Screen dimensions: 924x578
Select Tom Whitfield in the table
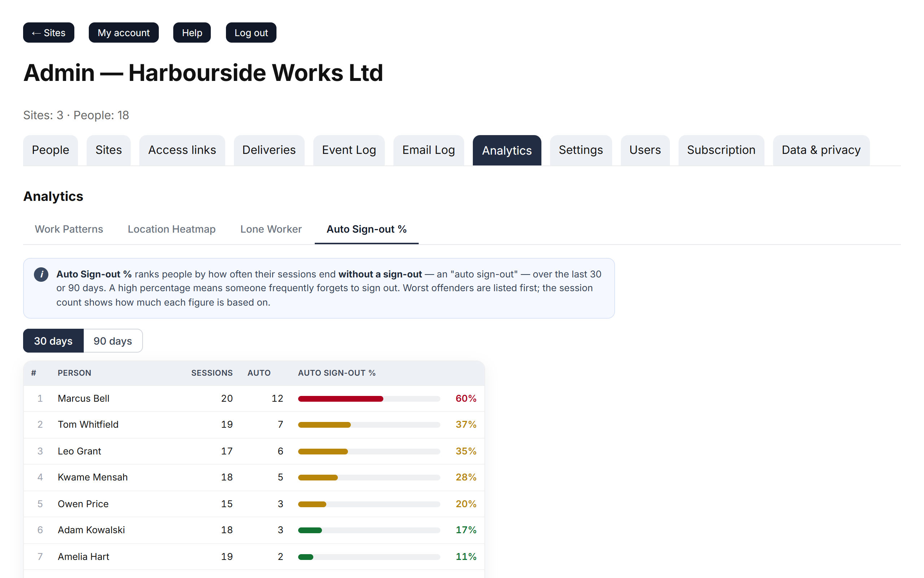88,424
